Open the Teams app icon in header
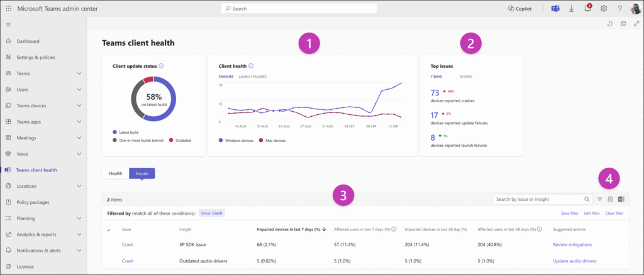 click(556, 8)
